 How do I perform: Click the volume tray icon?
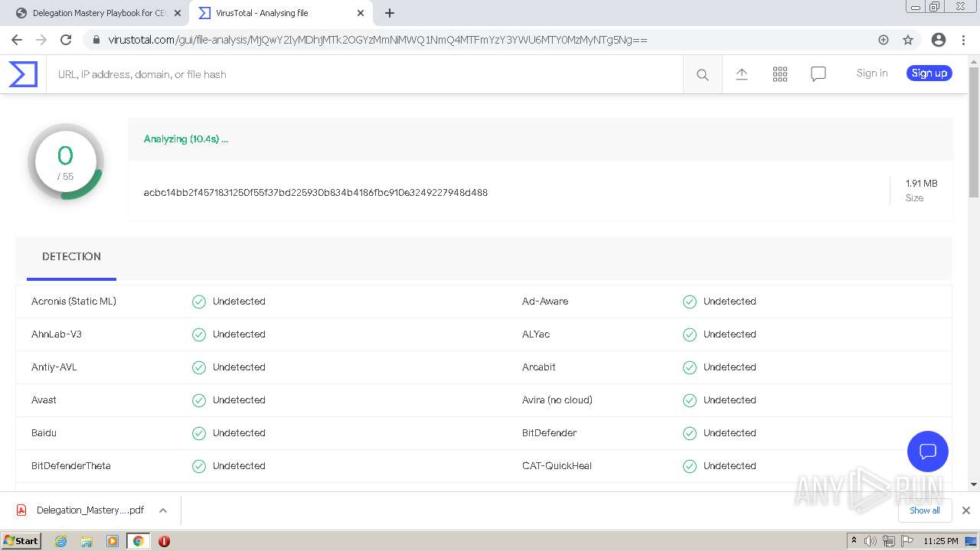pos(871,541)
